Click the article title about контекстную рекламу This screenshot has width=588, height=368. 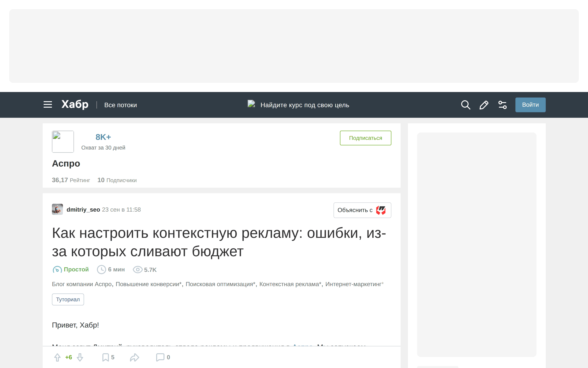(x=219, y=242)
